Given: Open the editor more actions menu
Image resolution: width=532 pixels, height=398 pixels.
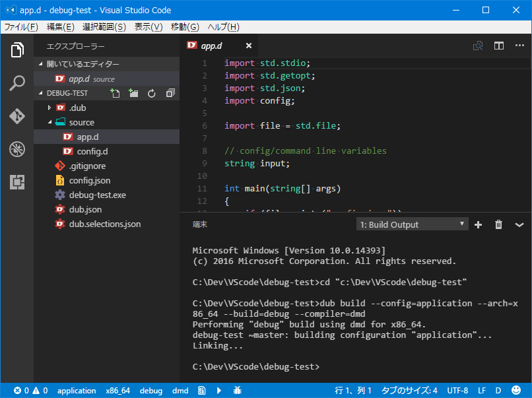Looking at the screenshot, I should (519, 46).
